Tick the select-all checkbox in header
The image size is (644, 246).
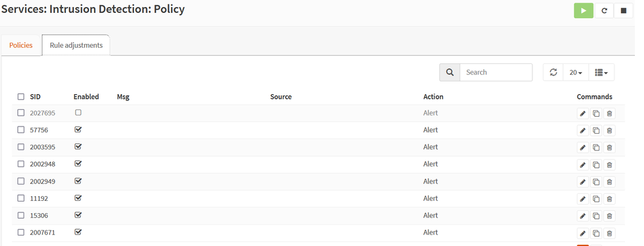coord(21,97)
